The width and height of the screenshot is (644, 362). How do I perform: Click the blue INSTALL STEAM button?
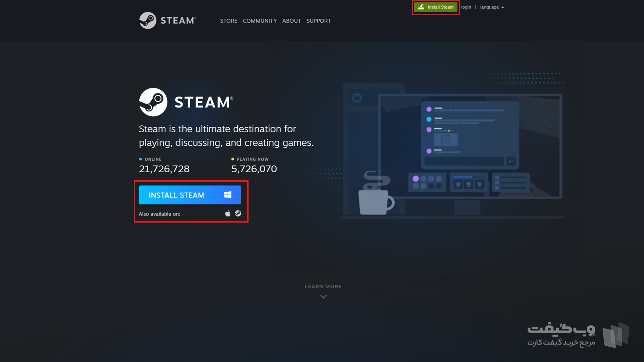coord(190,195)
